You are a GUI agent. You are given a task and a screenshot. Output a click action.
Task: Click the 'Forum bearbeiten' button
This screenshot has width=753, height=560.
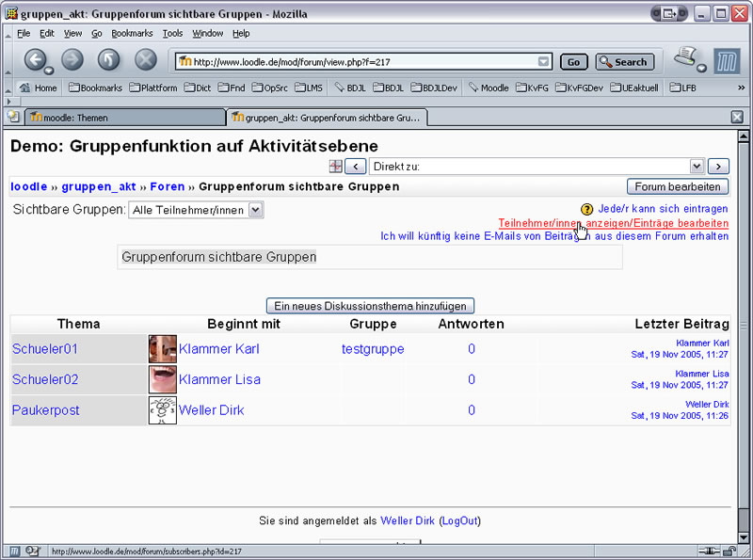tap(678, 186)
